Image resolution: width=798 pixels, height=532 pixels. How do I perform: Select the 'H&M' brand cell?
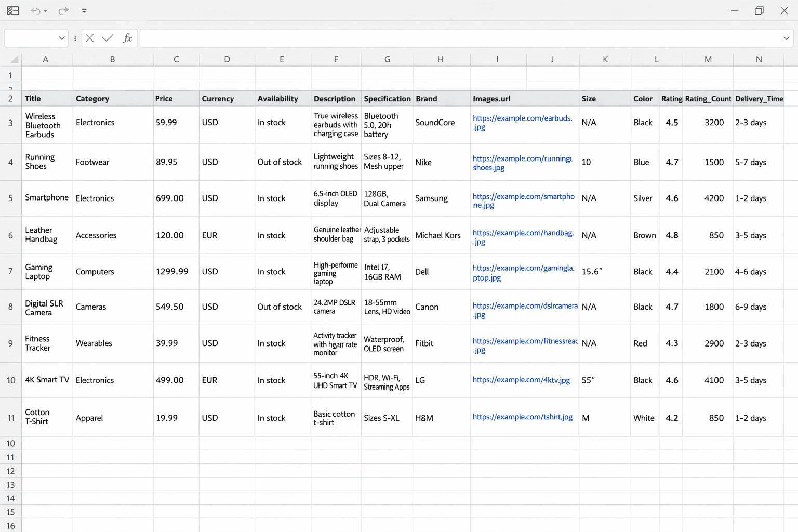[442, 418]
